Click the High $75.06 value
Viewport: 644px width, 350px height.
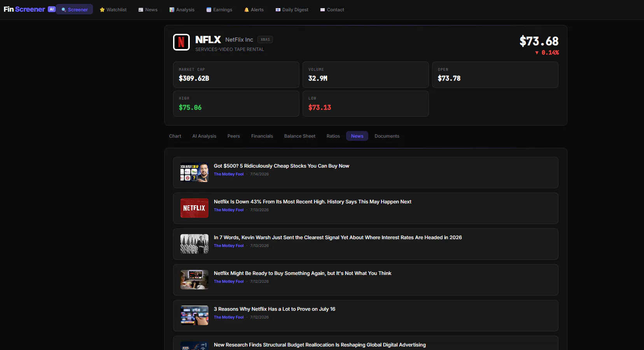pos(190,107)
